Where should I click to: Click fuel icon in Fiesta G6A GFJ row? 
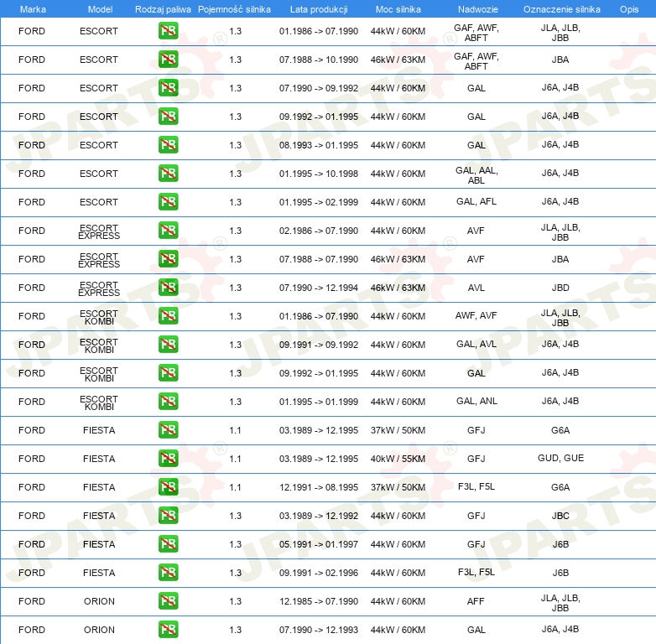click(x=168, y=430)
